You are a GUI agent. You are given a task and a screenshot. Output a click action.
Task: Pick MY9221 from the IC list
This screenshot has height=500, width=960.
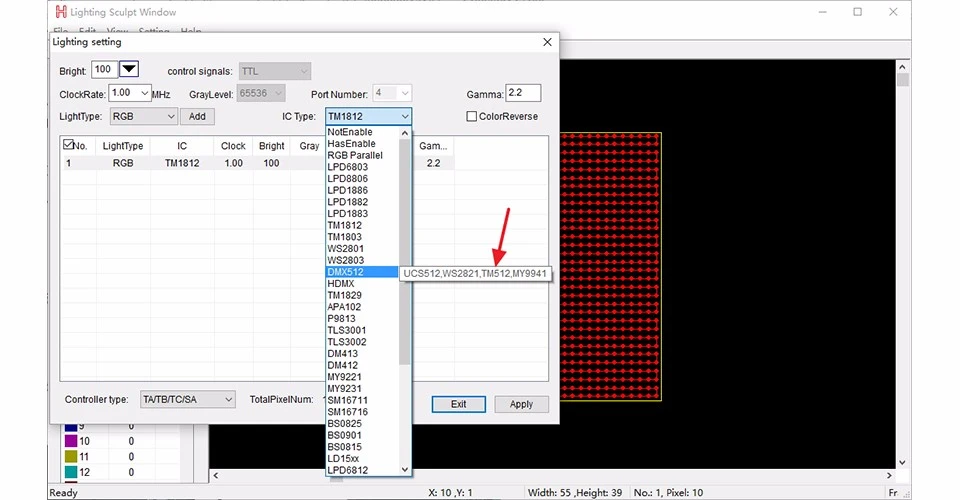pyautogui.click(x=362, y=377)
